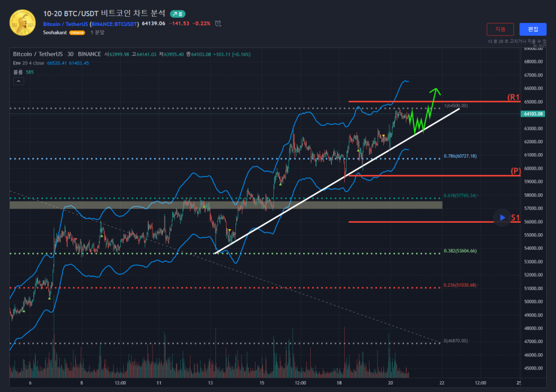Click the R1 red resistance label

click(x=513, y=97)
